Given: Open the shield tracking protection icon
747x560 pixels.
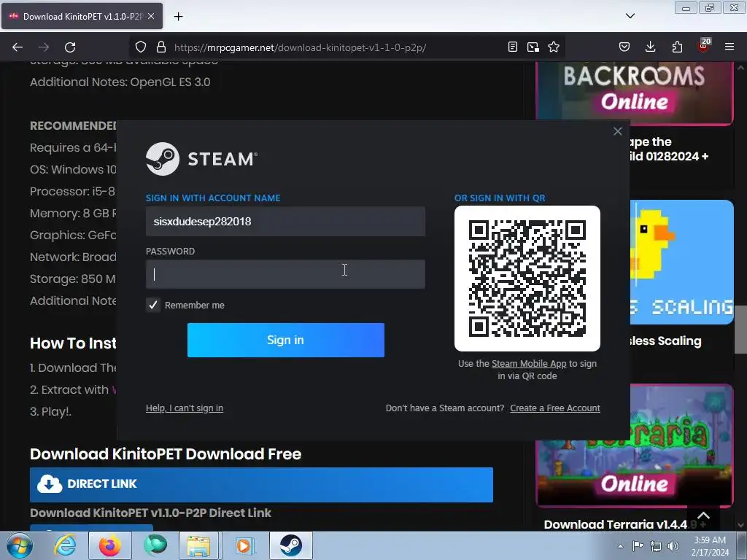Looking at the screenshot, I should tap(141, 47).
